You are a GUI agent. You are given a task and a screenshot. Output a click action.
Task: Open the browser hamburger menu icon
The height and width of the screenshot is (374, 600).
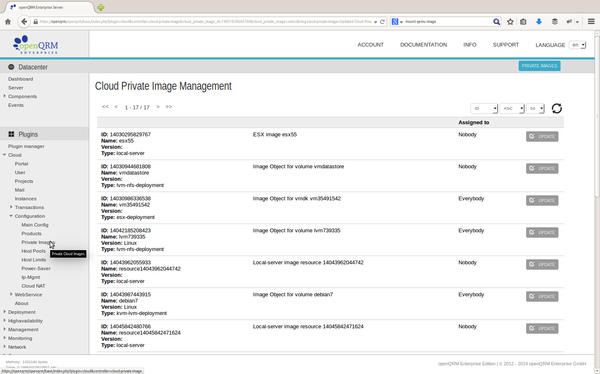tap(591, 22)
